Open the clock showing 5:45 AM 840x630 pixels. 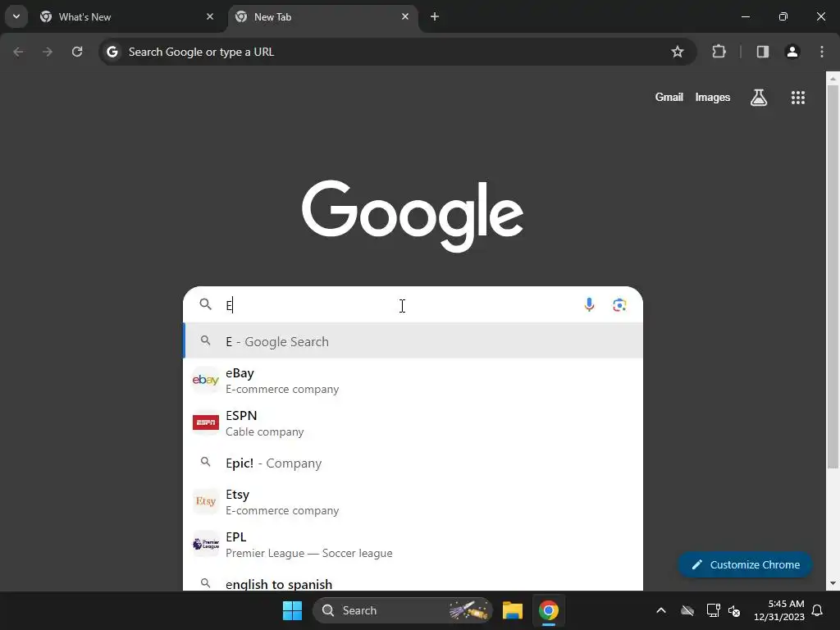(779, 610)
